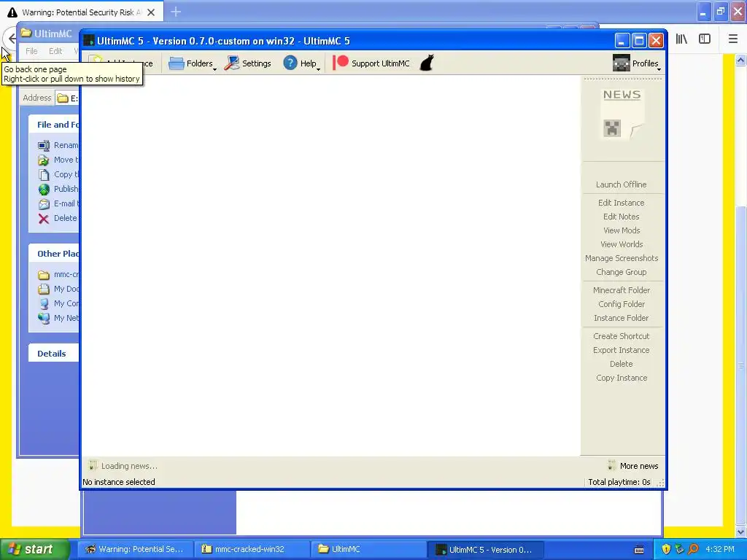Open the Edit menu in Explorer window
The image size is (747, 560).
click(x=55, y=51)
